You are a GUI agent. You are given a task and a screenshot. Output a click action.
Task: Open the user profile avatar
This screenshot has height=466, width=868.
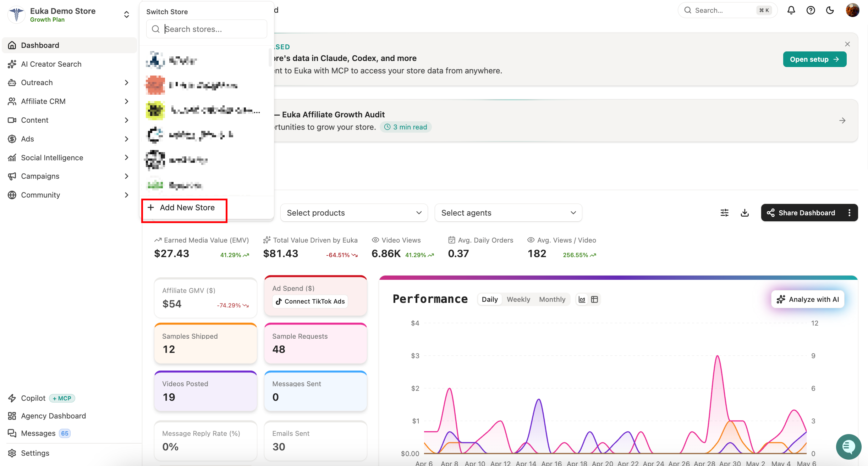point(852,10)
